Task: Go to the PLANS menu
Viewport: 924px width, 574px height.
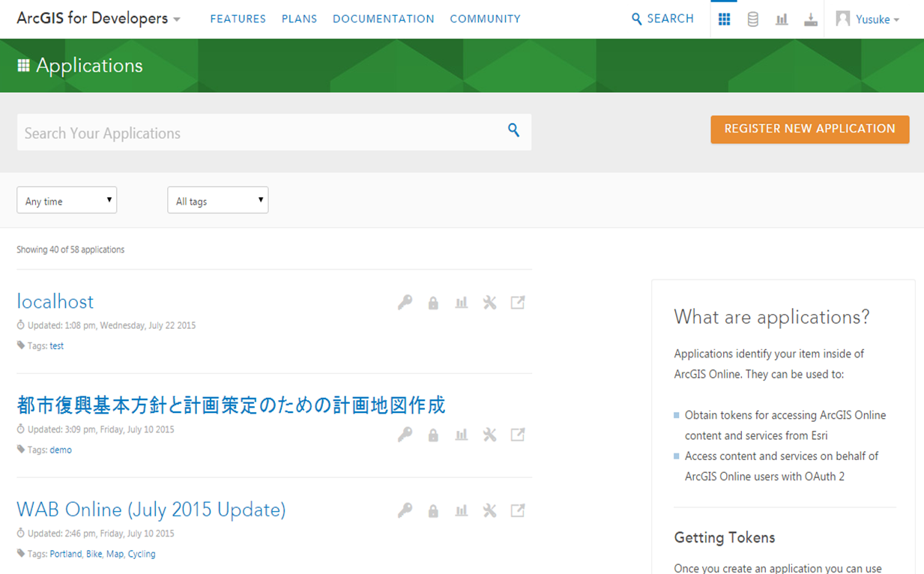Action: tap(299, 19)
